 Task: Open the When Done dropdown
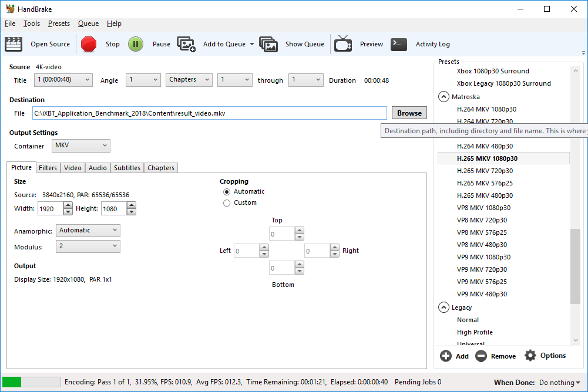tap(559, 383)
